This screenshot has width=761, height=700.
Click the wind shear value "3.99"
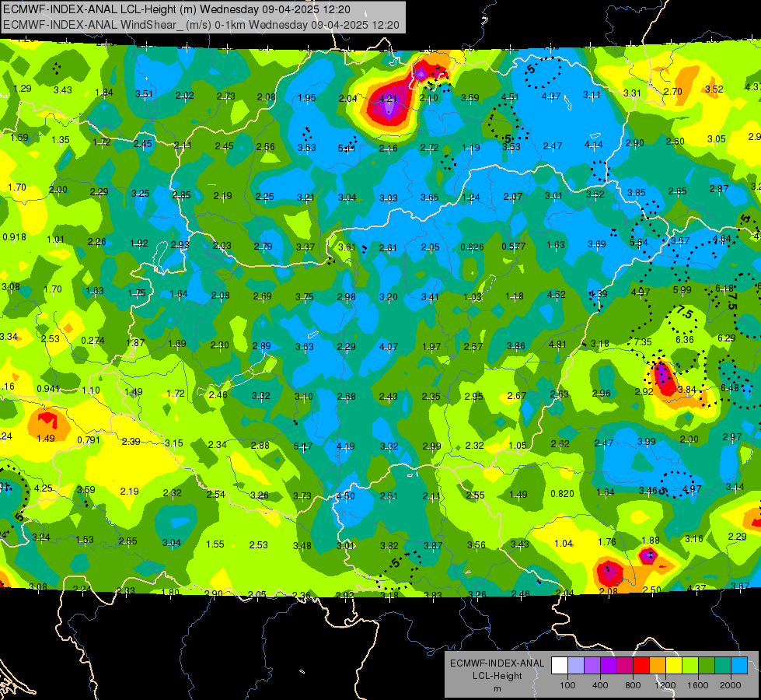point(647,441)
